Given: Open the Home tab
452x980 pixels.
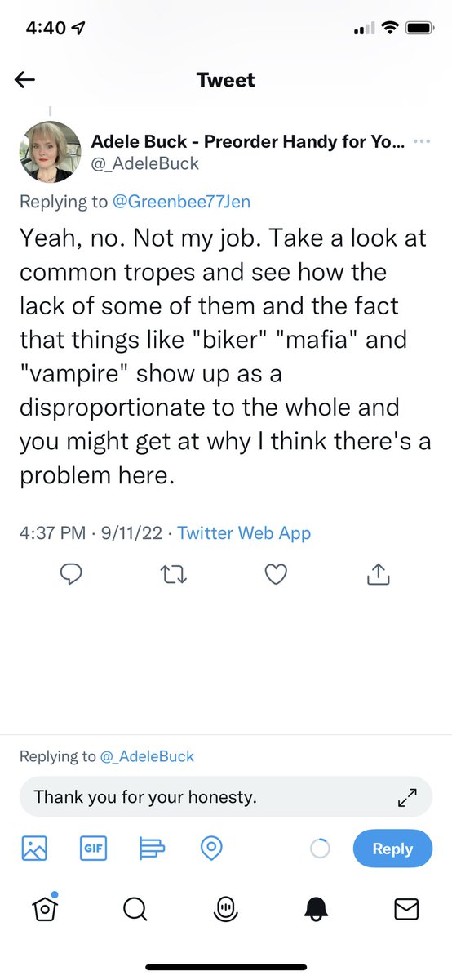Looking at the screenshot, I should 45,908.
